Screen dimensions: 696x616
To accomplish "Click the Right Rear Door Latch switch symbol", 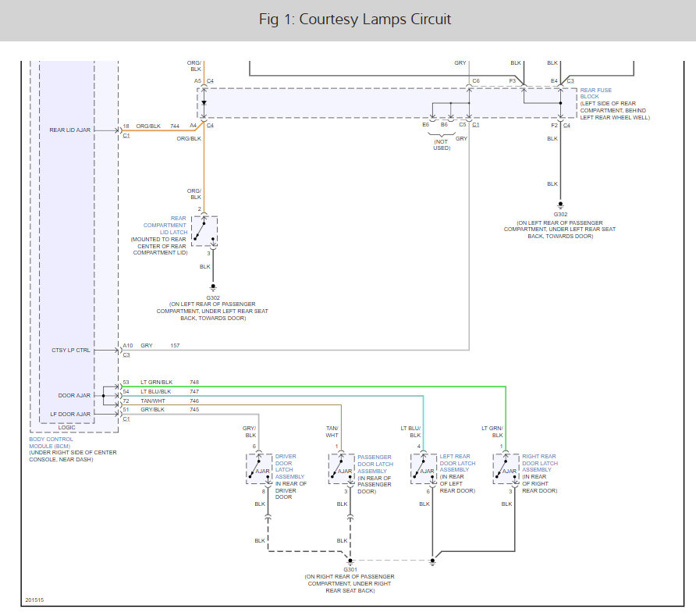I will click(506, 468).
